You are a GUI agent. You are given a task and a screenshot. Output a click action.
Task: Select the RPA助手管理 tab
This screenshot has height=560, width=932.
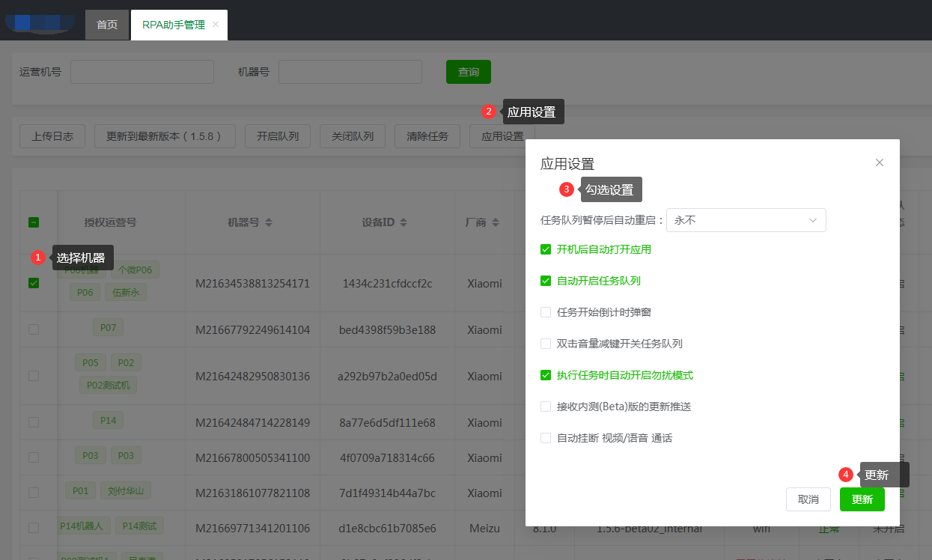pos(173,25)
